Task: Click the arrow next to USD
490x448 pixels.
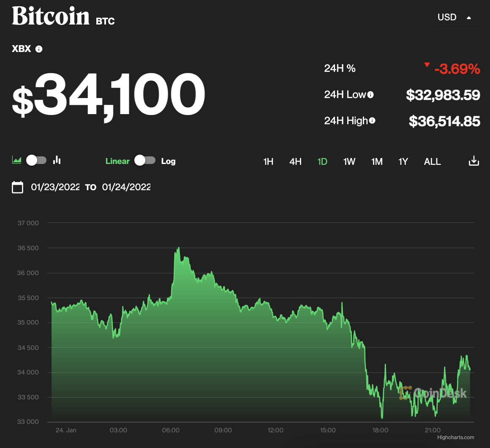Action: coord(469,17)
